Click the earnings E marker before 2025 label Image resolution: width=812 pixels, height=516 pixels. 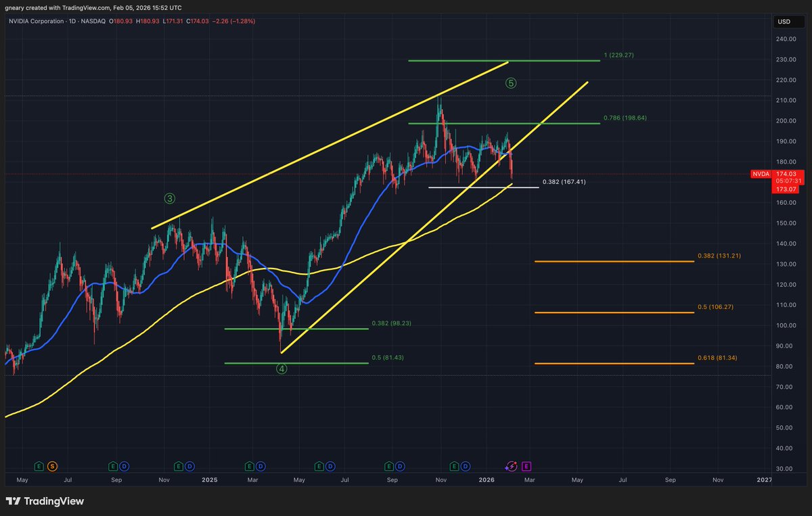click(179, 466)
